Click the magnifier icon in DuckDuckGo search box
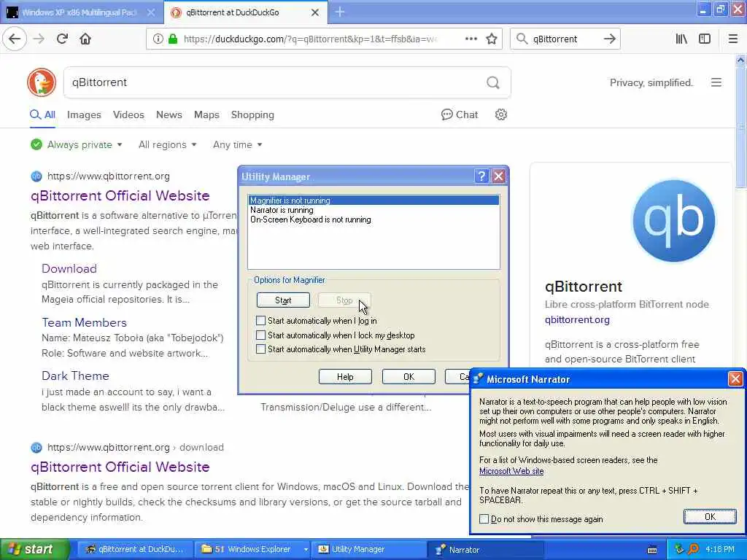The image size is (747, 560). pos(493,83)
